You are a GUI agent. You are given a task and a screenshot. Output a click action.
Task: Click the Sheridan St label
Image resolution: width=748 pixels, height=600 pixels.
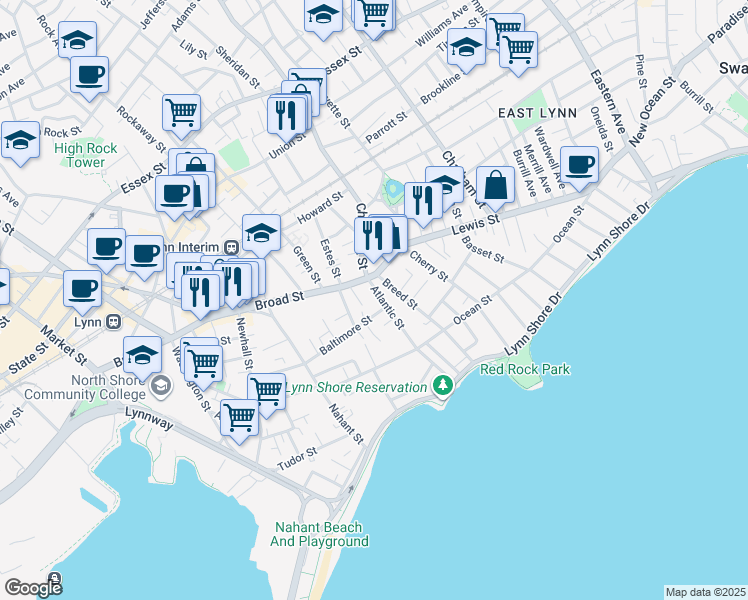point(238,67)
